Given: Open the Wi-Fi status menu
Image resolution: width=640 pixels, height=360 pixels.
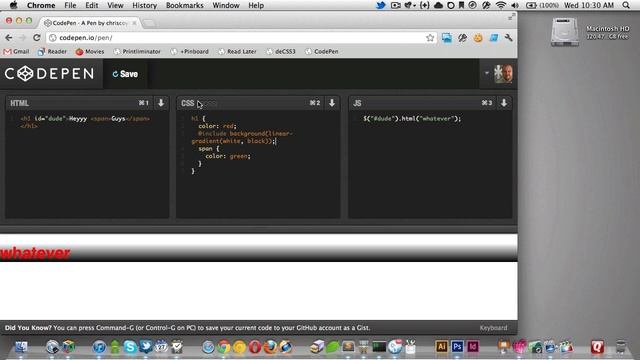Looking at the screenshot, I should (500, 5).
